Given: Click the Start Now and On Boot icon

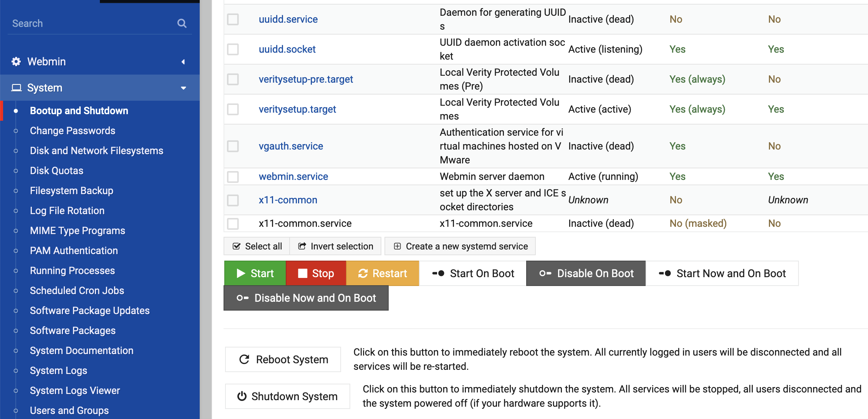Looking at the screenshot, I should (665, 273).
